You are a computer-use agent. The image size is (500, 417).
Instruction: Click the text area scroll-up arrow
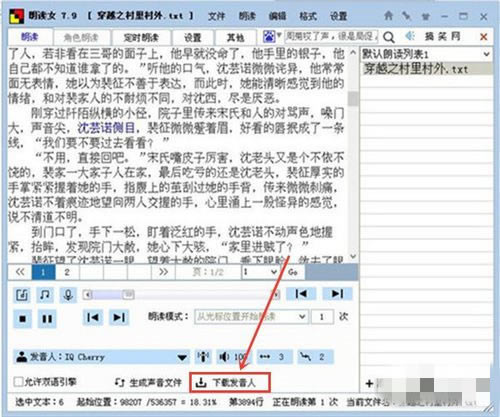(353, 53)
